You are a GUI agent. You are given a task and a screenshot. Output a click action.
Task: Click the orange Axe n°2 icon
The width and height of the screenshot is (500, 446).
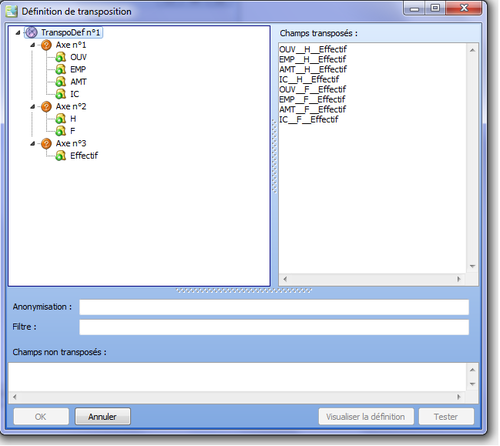click(46, 106)
